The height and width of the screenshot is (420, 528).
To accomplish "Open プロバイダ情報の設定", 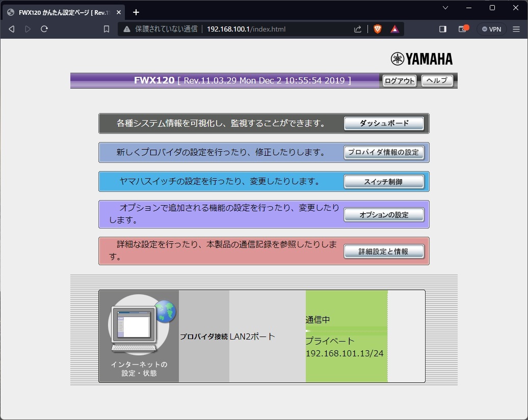I will pyautogui.click(x=384, y=152).
